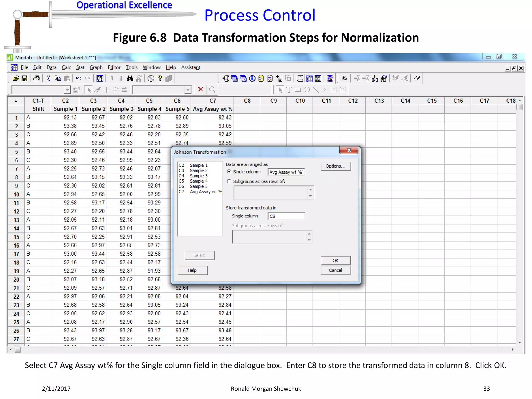Click the Print Window printer icon
This screenshot has height=399, width=532.
click(37, 78)
